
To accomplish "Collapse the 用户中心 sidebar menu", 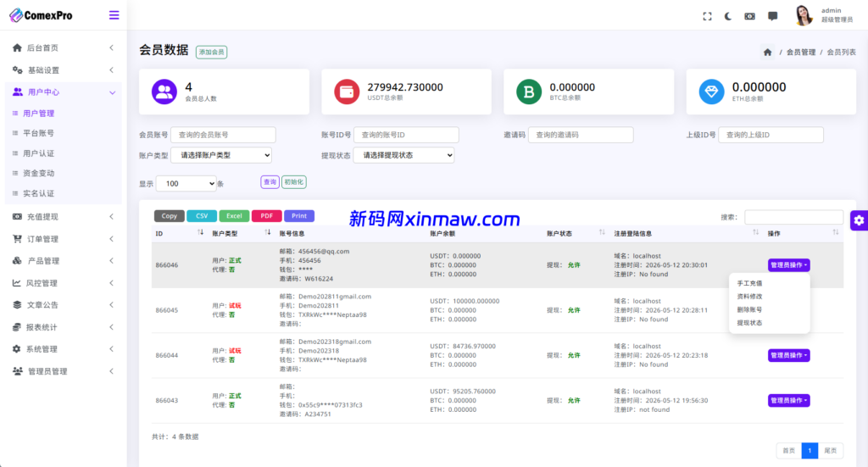I will click(63, 92).
